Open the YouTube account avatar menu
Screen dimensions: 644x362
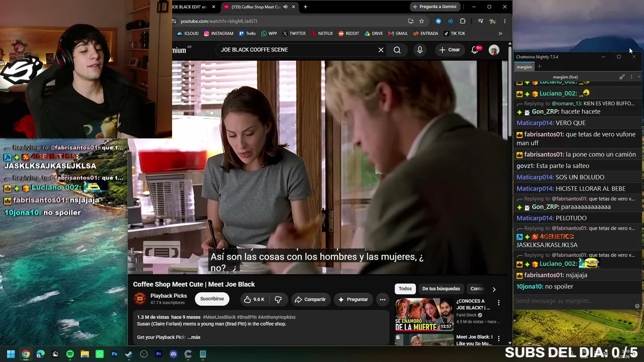pos(494,50)
